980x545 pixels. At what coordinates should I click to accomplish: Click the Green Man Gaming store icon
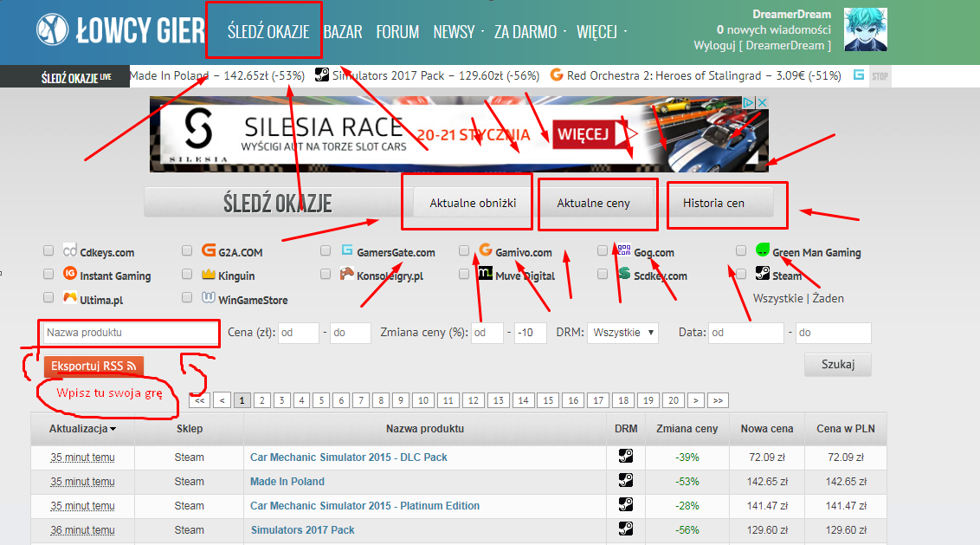(763, 250)
